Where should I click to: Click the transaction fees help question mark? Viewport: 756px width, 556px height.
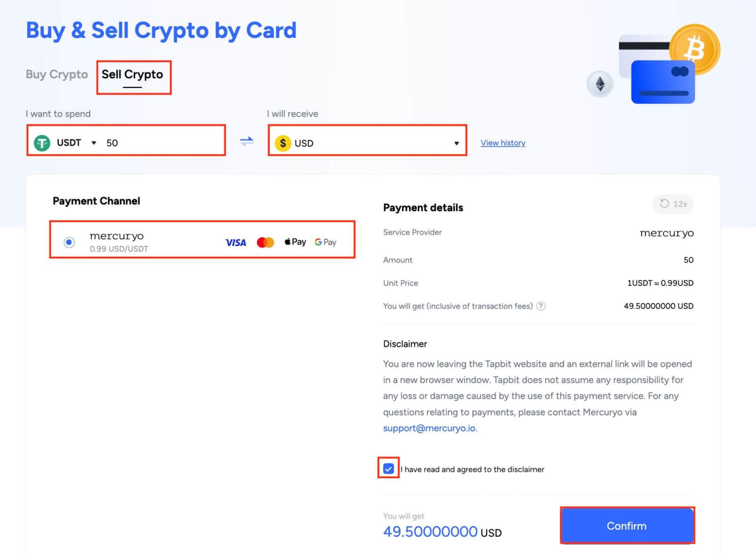pos(541,306)
